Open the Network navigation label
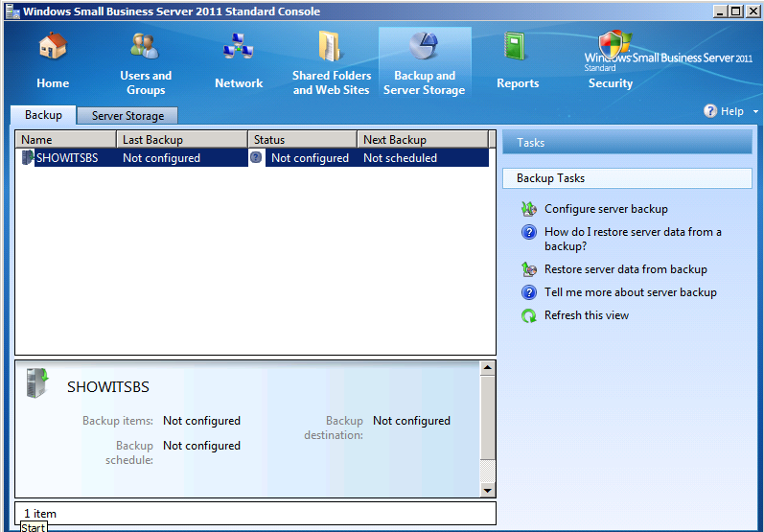 coord(239,83)
